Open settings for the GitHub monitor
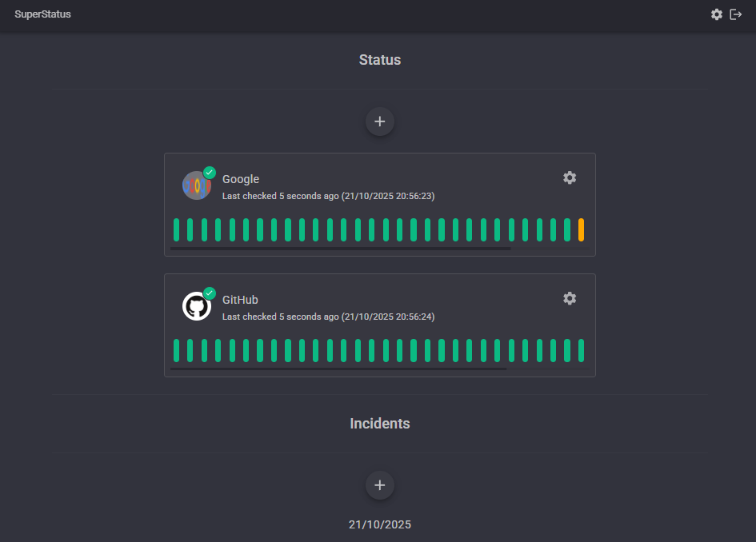This screenshot has height=542, width=756. tap(570, 298)
